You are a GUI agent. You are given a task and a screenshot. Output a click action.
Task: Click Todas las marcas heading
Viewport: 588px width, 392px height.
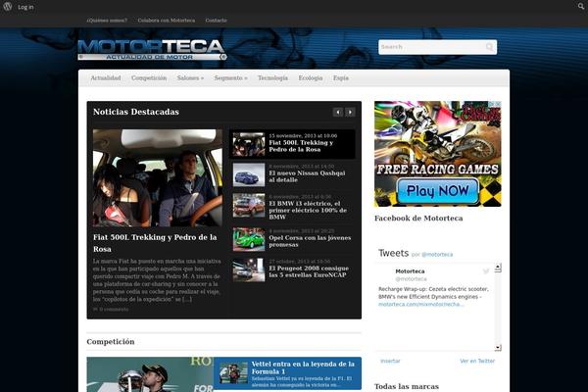[x=407, y=386]
